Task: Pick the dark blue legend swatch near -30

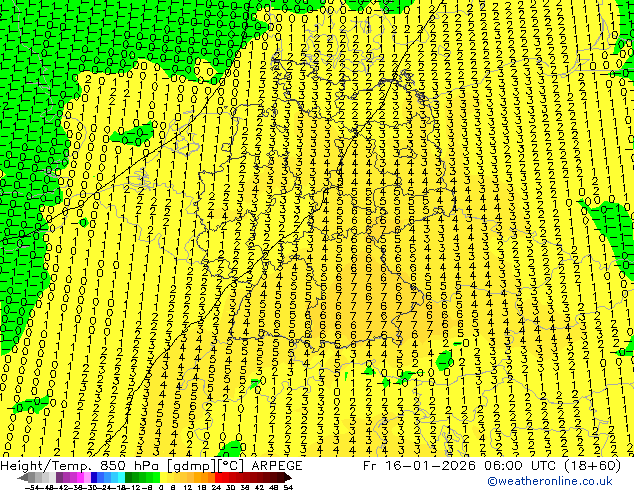Action: [94, 477]
